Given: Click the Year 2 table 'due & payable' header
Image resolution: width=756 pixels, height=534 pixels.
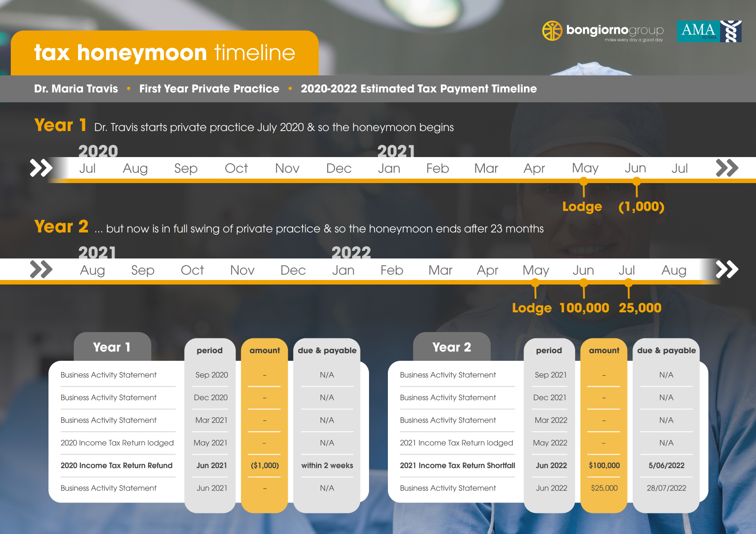Looking at the screenshot, I should tap(666, 350).
